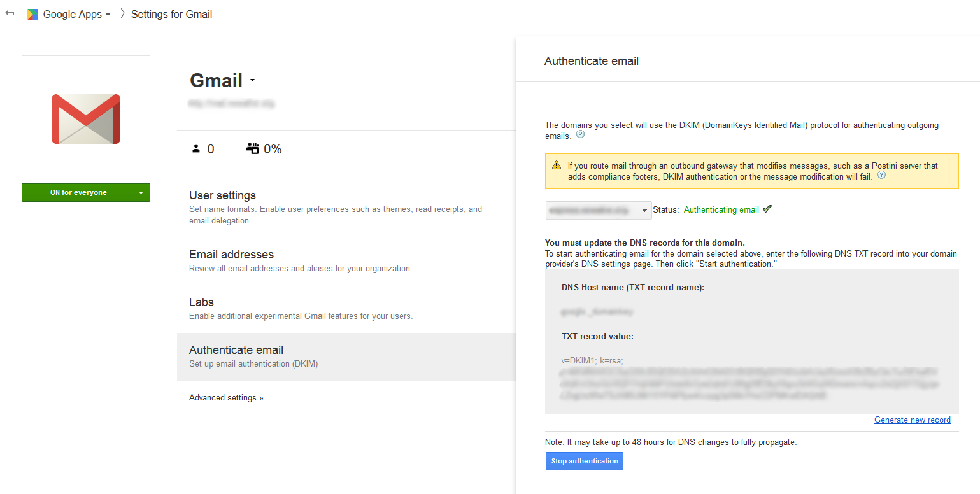Expand Advanced settings link

[226, 398]
